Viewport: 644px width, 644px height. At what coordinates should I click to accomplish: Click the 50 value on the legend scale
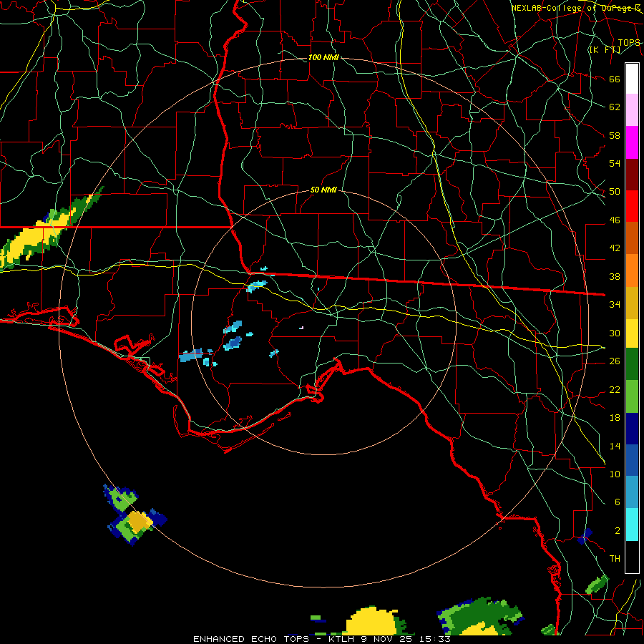point(615,192)
